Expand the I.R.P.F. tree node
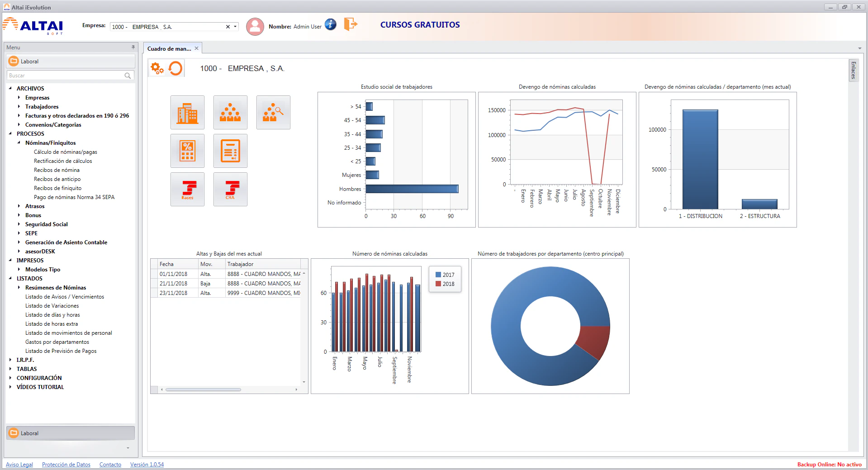The width and height of the screenshot is (868, 470). (10, 360)
